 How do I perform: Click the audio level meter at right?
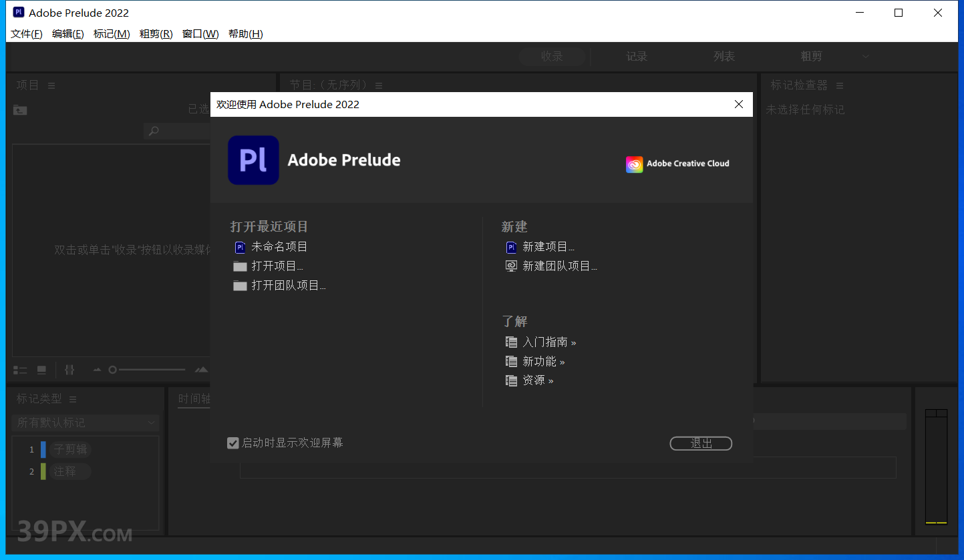(937, 467)
